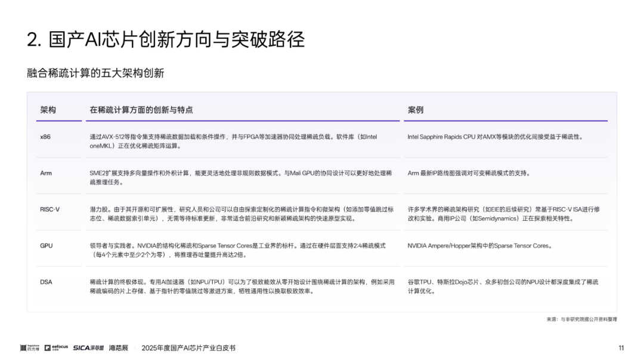
Task: Select the DSA row label
Action: (x=46, y=282)
